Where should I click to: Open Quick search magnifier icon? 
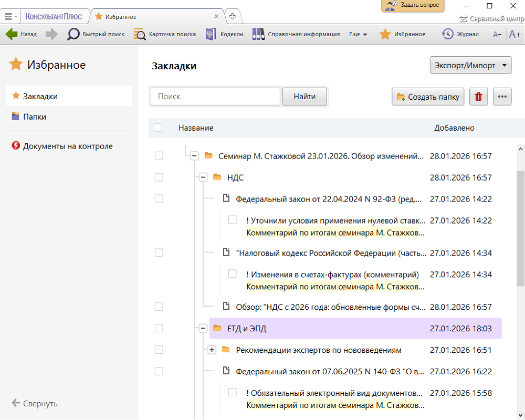(x=73, y=34)
